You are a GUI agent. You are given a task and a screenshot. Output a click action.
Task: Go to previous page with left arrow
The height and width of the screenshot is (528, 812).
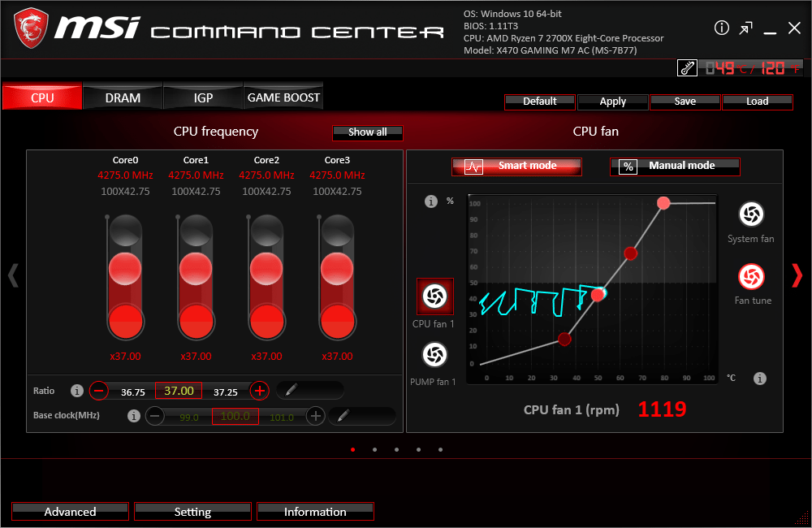point(14,275)
